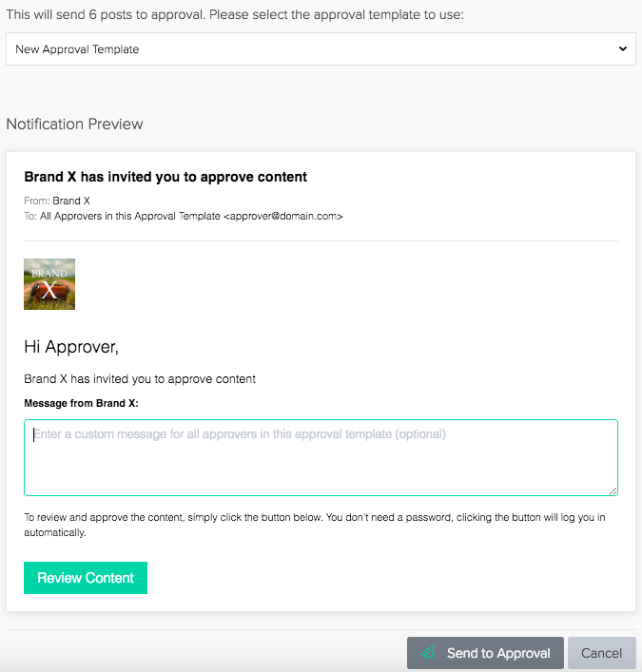642x672 pixels.
Task: Cancel the approval dialog
Action: (x=602, y=653)
